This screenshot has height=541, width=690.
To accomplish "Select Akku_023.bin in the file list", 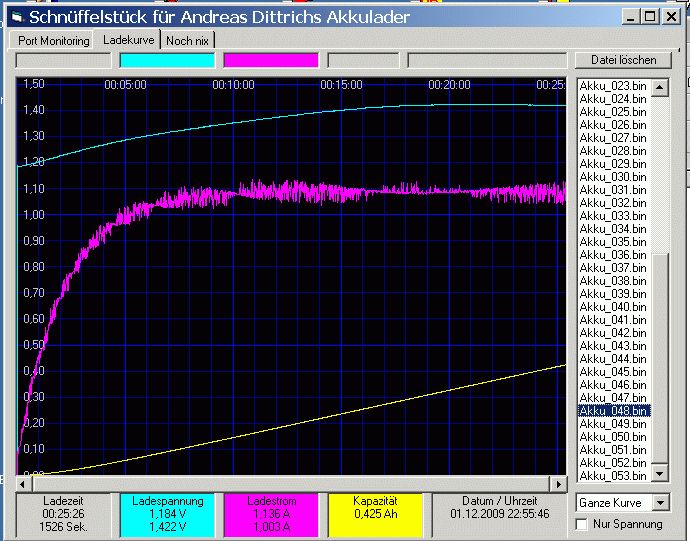I will point(613,86).
